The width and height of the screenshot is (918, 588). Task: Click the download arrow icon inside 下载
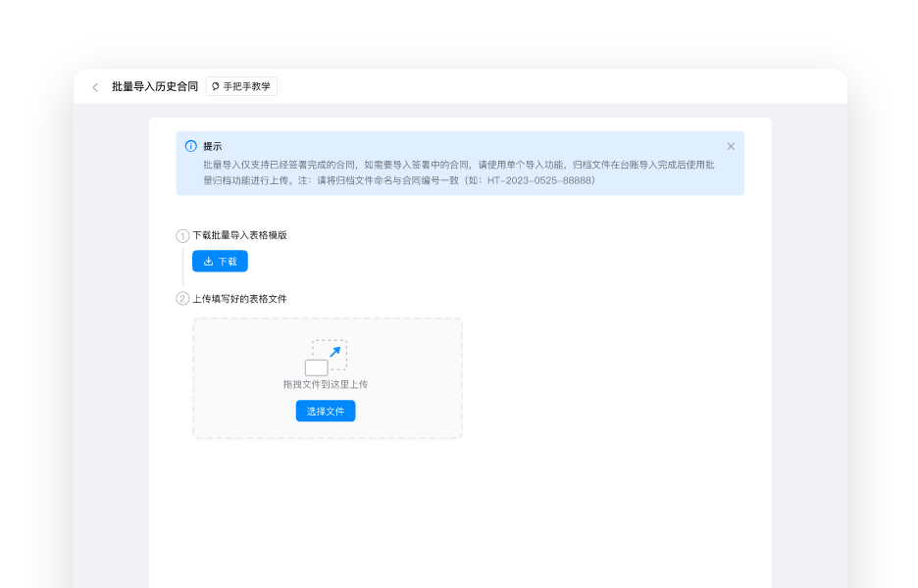click(x=208, y=262)
